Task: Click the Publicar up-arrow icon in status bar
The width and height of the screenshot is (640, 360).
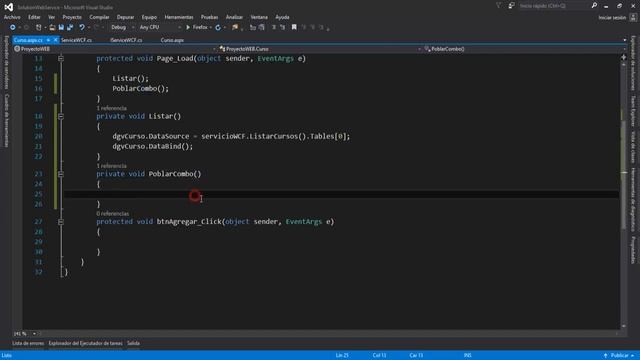Action: [605, 356]
